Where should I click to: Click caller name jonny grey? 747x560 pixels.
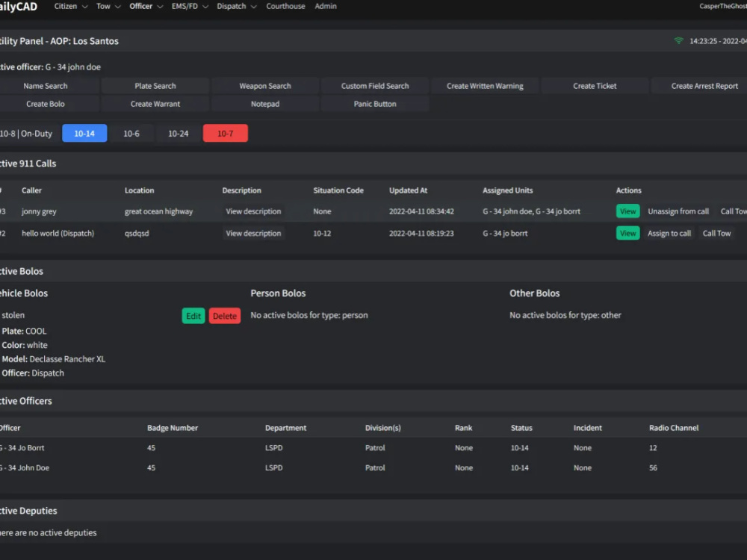(x=39, y=211)
